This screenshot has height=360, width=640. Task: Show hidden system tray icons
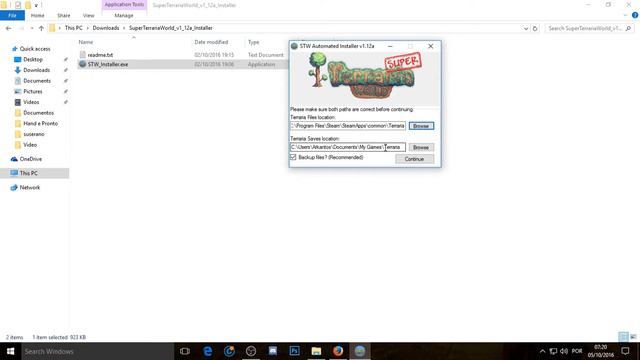pyautogui.click(x=542, y=351)
